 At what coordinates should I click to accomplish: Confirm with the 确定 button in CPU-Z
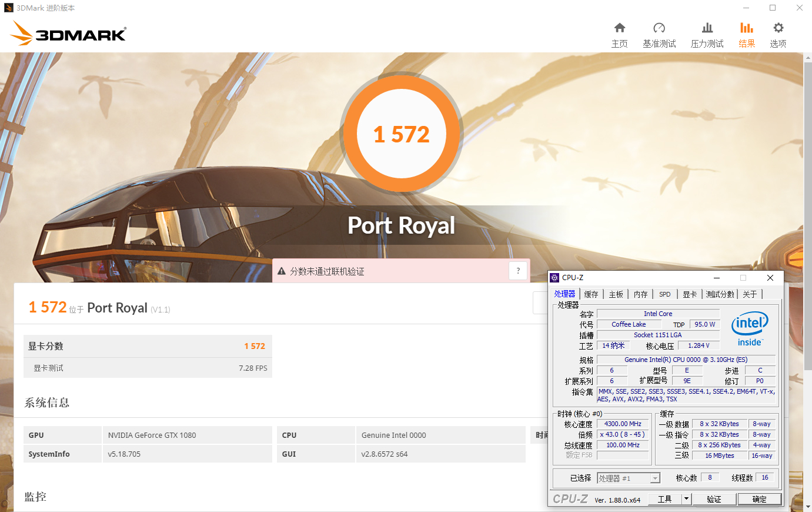(760, 499)
